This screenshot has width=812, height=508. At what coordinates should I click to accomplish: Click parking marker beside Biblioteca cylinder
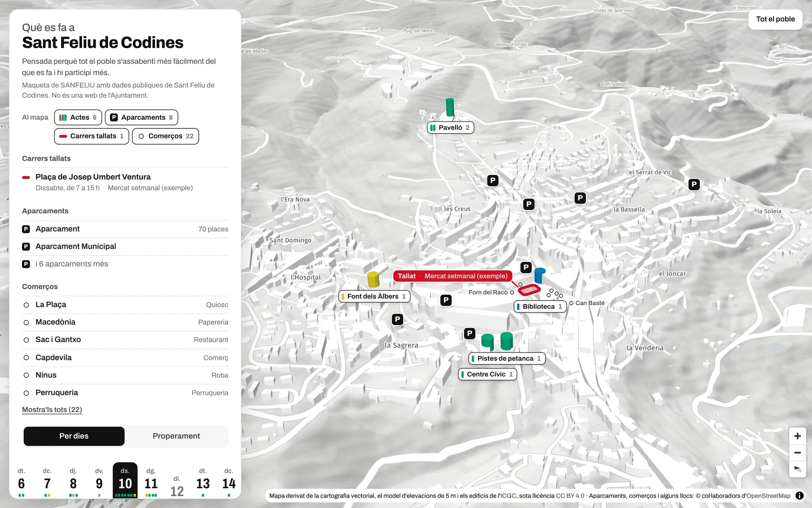tap(526, 267)
